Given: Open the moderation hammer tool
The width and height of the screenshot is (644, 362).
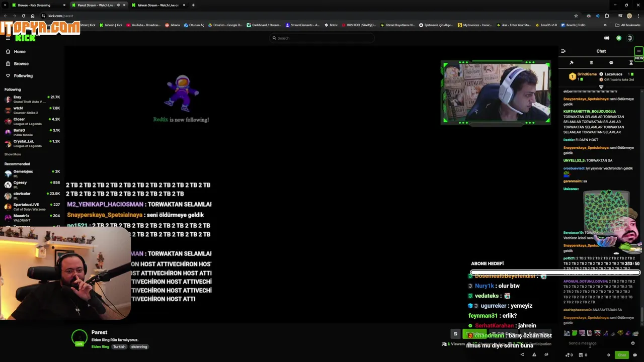Looking at the screenshot, I should click(572, 63).
